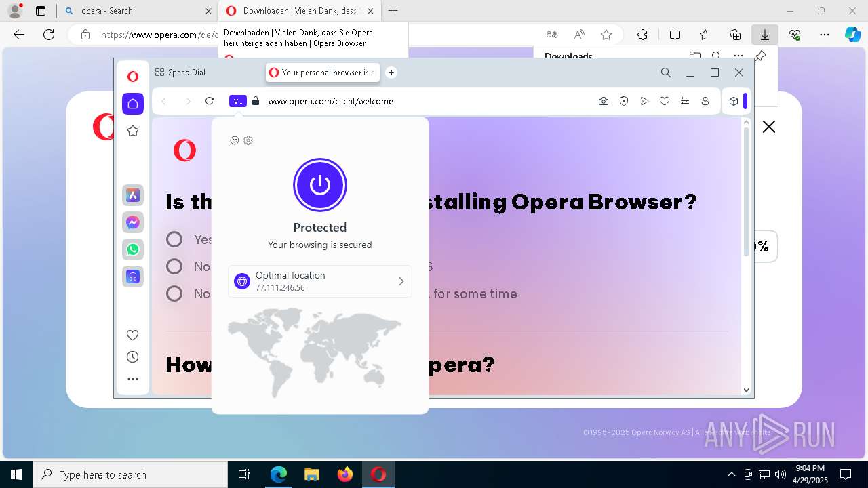Viewport: 868px width, 488px height.
Task: Open Edge Browser essentials heart icon
Action: pyautogui.click(x=795, y=35)
